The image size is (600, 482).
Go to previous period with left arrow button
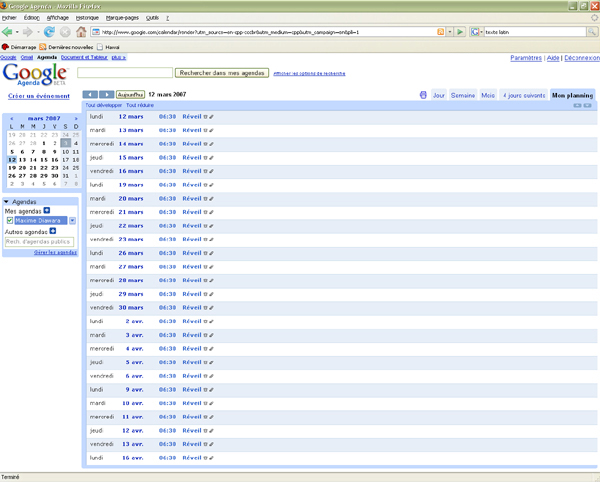click(x=90, y=95)
